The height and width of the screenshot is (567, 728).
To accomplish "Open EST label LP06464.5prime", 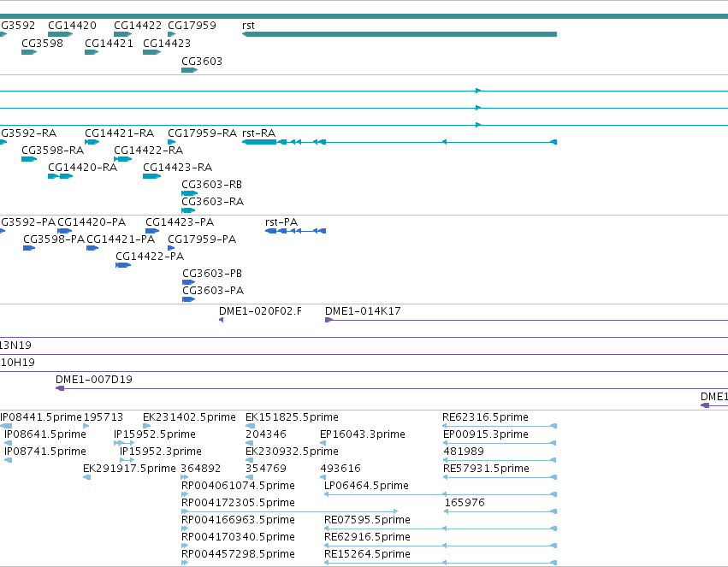I will 366,487.
